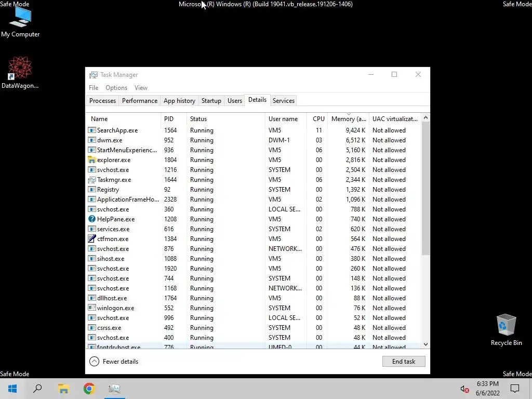This screenshot has width=532, height=399.
Task: Click the Task Manager taskbar icon
Action: pos(114,389)
